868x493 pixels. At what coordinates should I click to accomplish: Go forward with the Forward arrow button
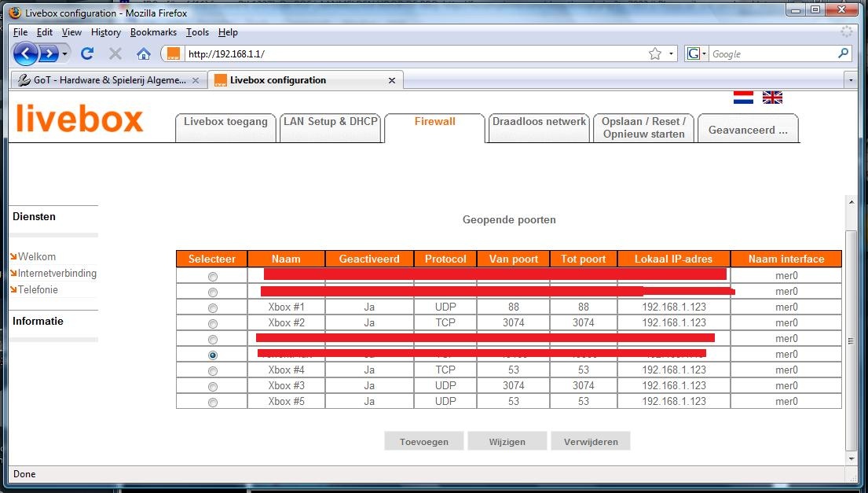coord(49,53)
